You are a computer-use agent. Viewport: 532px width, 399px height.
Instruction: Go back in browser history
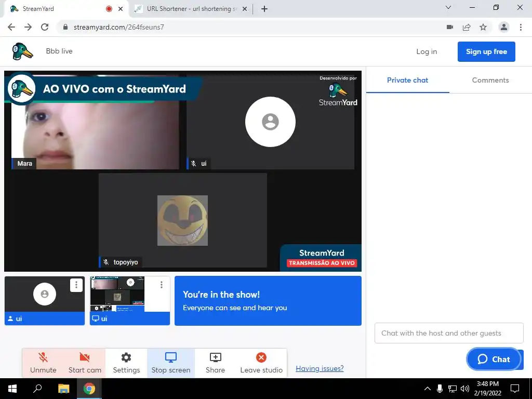11,27
